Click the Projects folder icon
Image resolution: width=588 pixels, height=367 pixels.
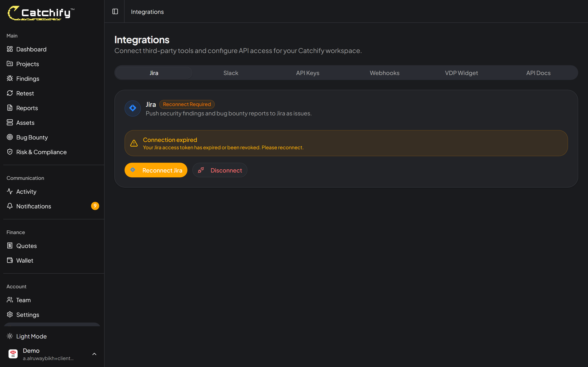10,64
